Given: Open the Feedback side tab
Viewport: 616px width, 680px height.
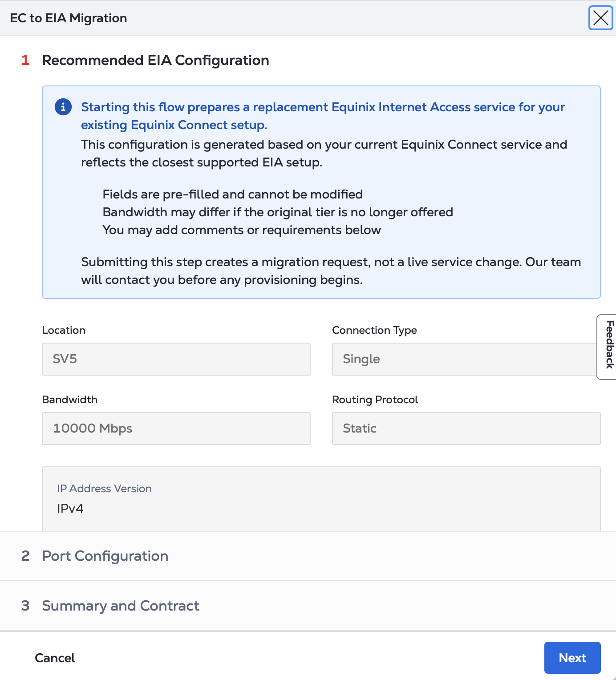Looking at the screenshot, I should pyautogui.click(x=607, y=347).
